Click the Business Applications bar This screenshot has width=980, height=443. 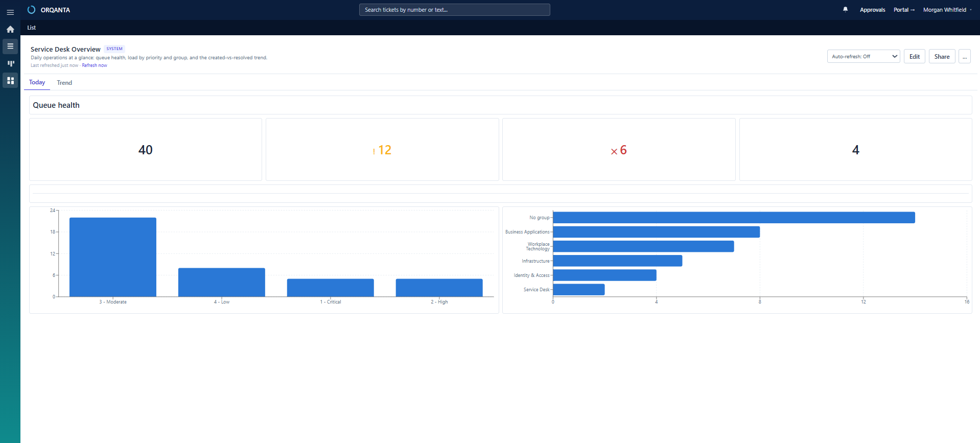(657, 232)
